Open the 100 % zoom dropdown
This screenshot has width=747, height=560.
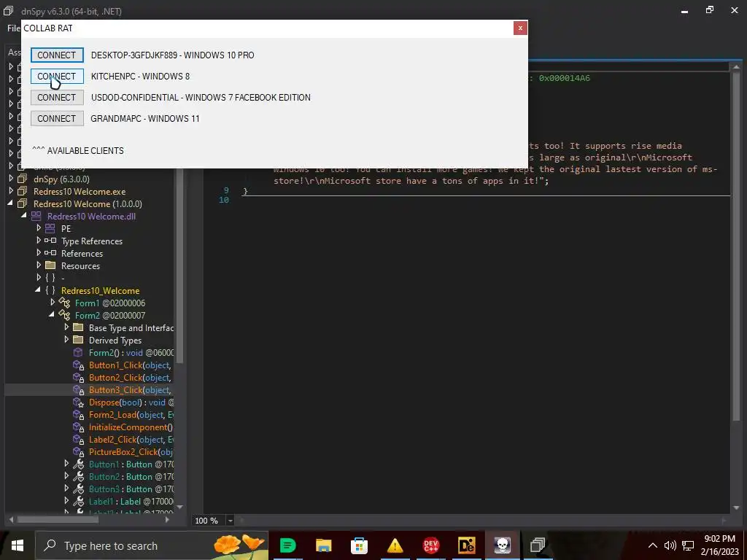230,521
